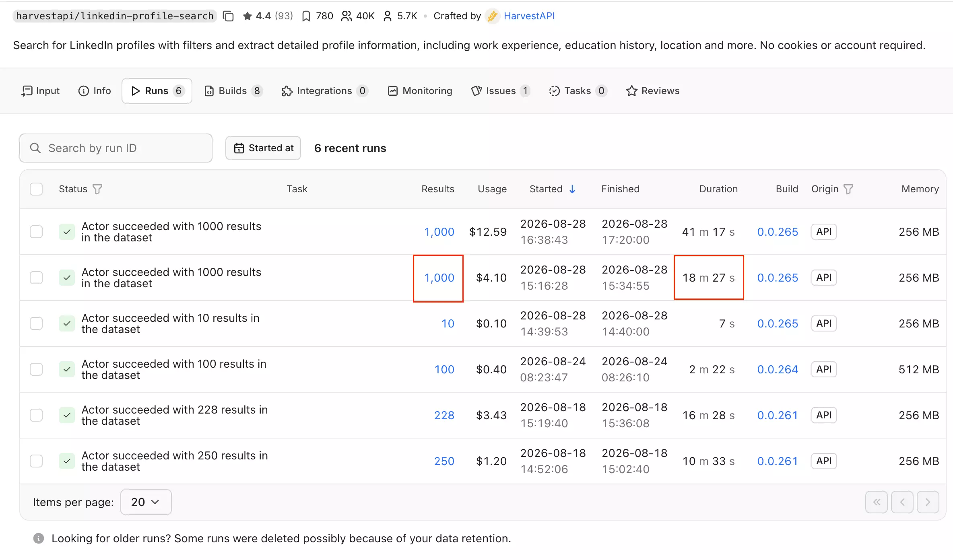953x560 pixels.
Task: Open the 228 results link
Action: pyautogui.click(x=444, y=415)
